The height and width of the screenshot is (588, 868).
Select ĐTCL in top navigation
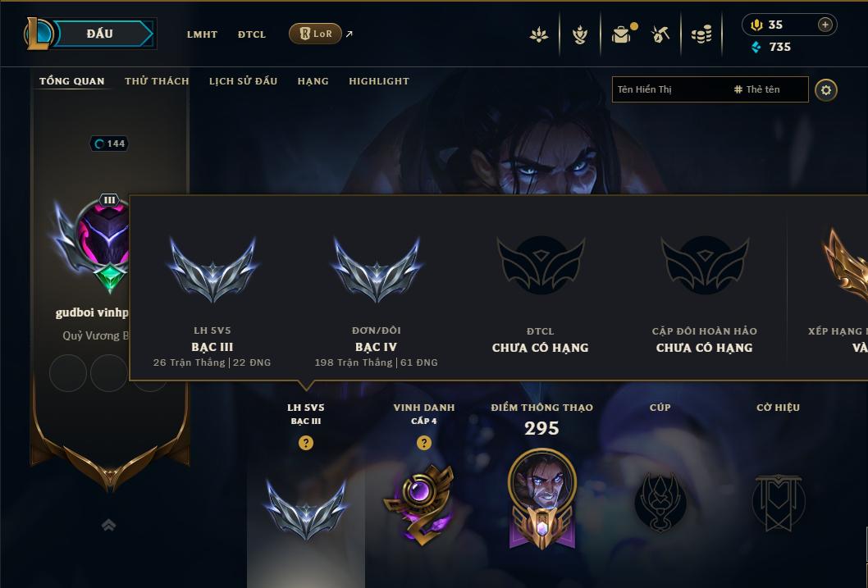point(252,34)
